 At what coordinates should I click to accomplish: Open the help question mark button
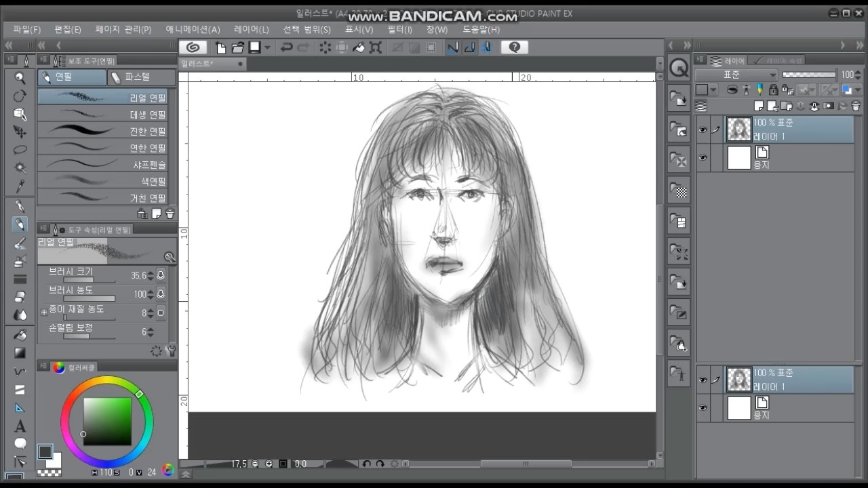tap(515, 47)
